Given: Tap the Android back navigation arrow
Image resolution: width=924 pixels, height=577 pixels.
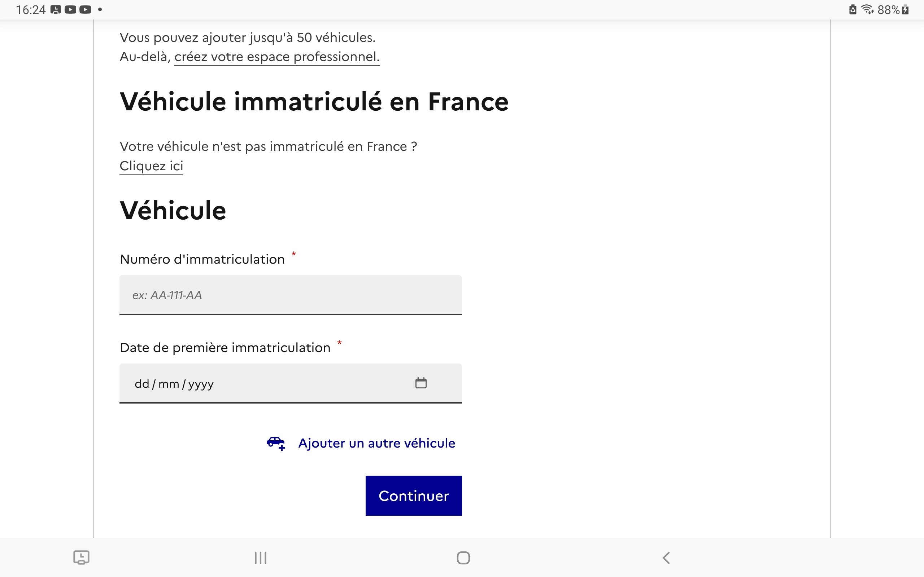Looking at the screenshot, I should click(x=666, y=558).
